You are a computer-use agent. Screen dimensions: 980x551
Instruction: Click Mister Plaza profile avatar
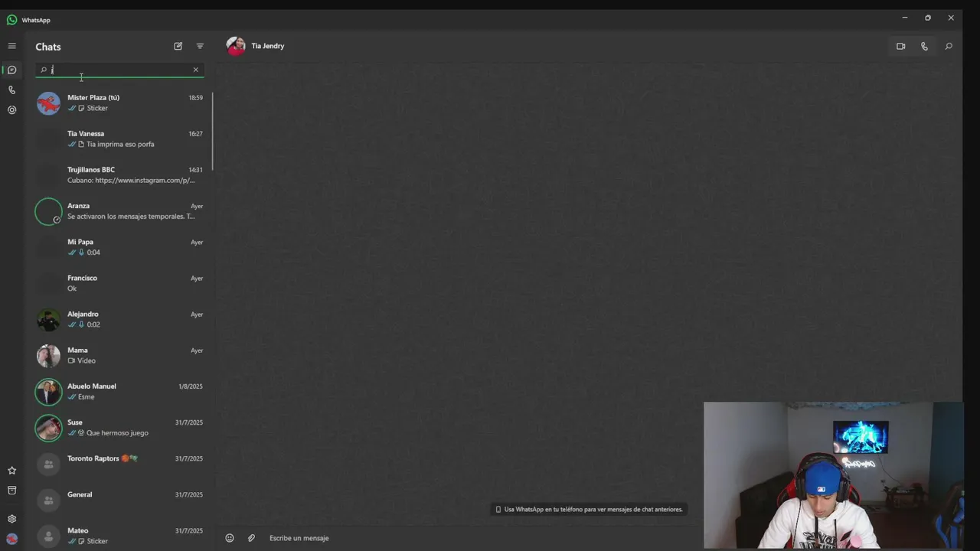[x=48, y=103]
